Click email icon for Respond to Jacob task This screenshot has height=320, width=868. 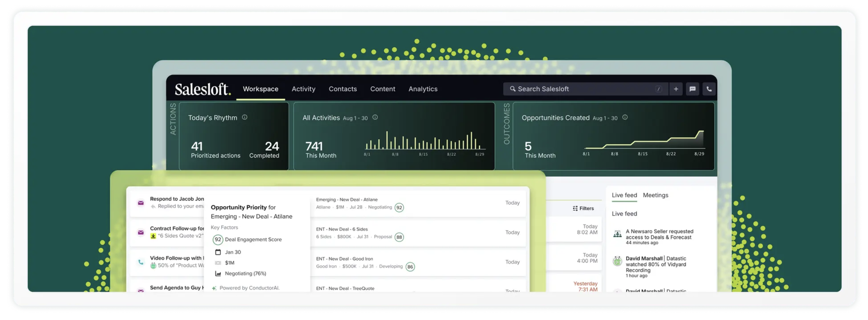point(141,203)
